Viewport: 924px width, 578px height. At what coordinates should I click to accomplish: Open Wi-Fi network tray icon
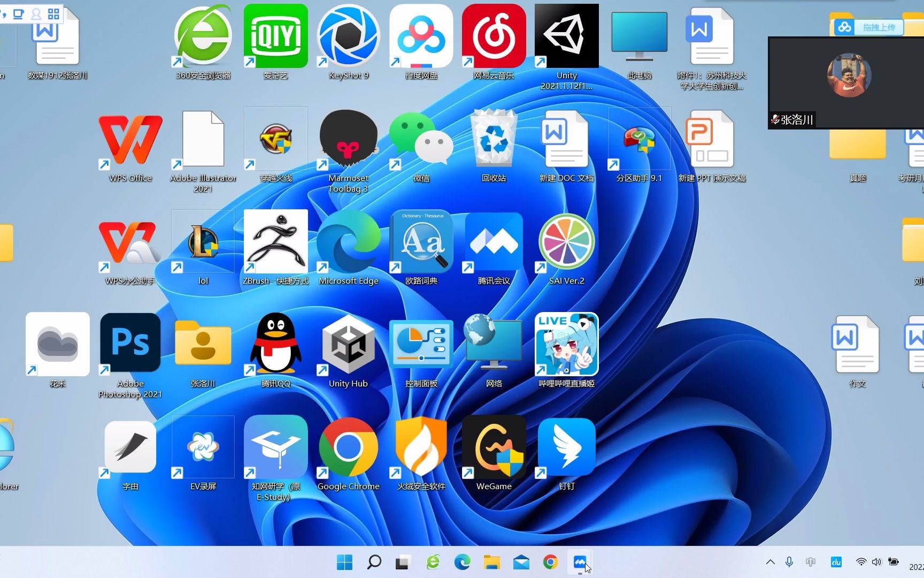click(861, 562)
